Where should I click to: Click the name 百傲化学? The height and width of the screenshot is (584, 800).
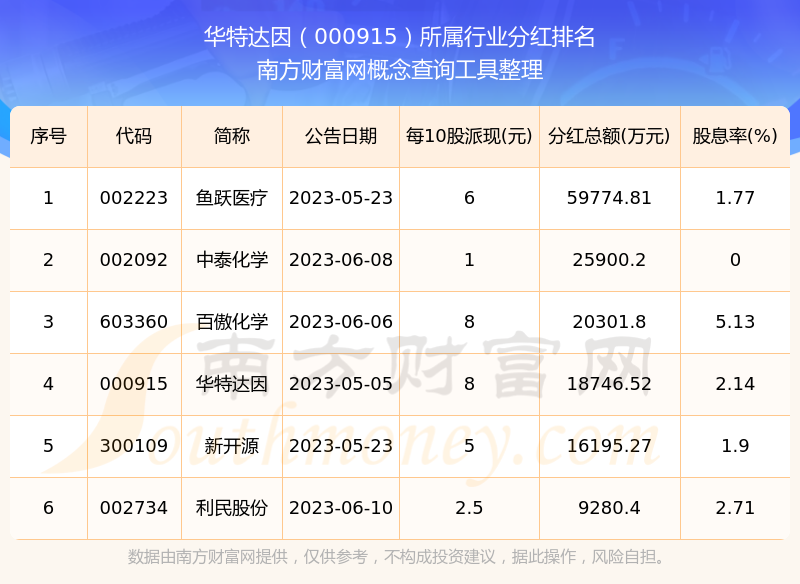click(232, 322)
